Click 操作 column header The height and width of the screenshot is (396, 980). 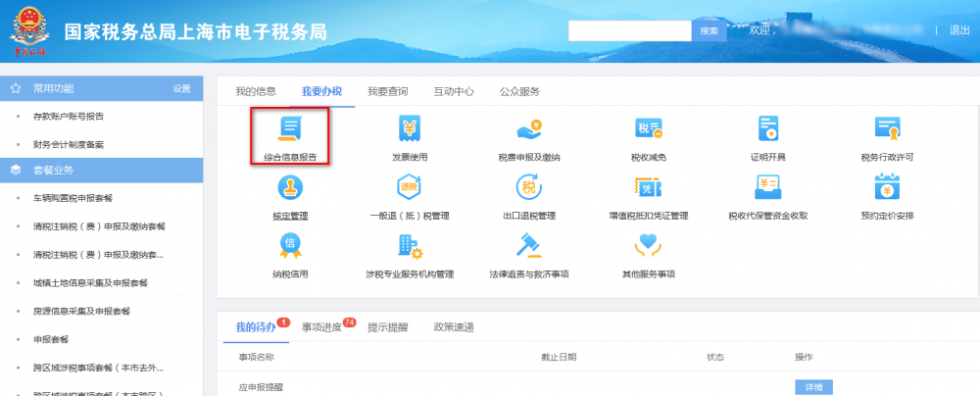pyautogui.click(x=804, y=357)
